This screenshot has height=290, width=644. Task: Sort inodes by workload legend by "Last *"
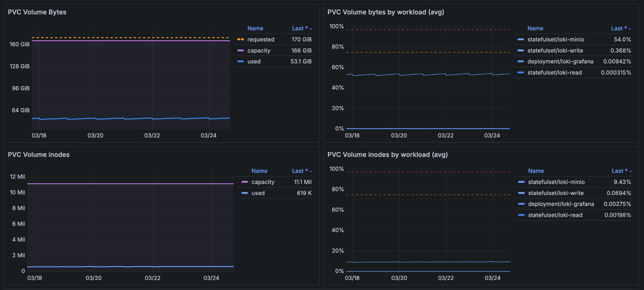click(x=621, y=171)
